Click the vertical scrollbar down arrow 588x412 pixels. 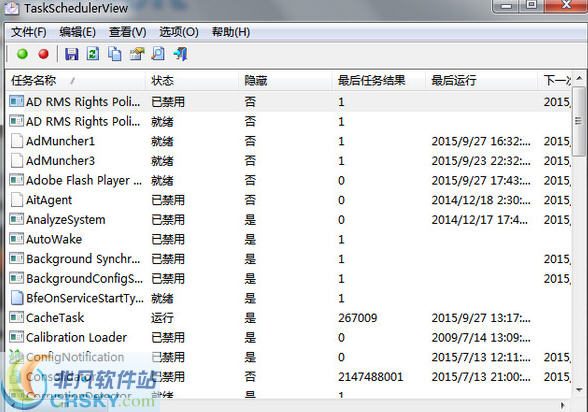[579, 390]
